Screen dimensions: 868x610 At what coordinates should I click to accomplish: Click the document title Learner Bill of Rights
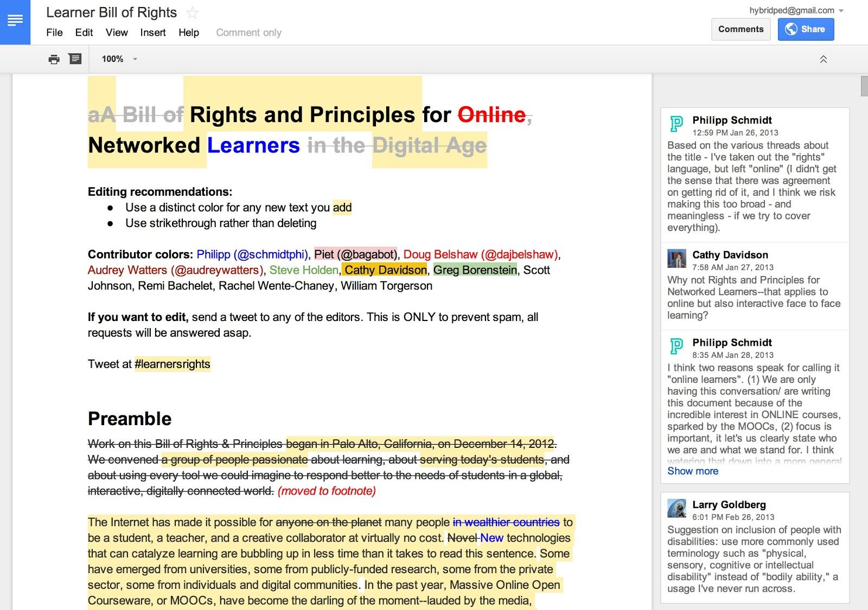(111, 12)
